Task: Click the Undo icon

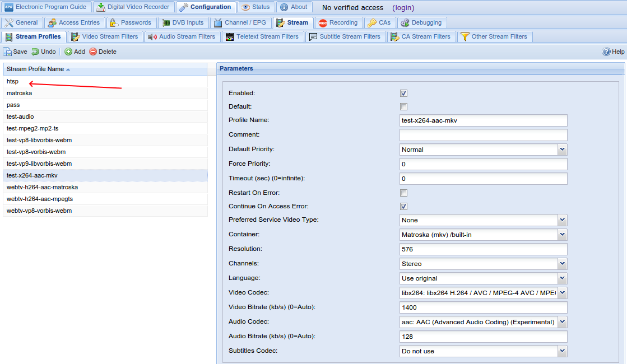Action: pos(35,52)
